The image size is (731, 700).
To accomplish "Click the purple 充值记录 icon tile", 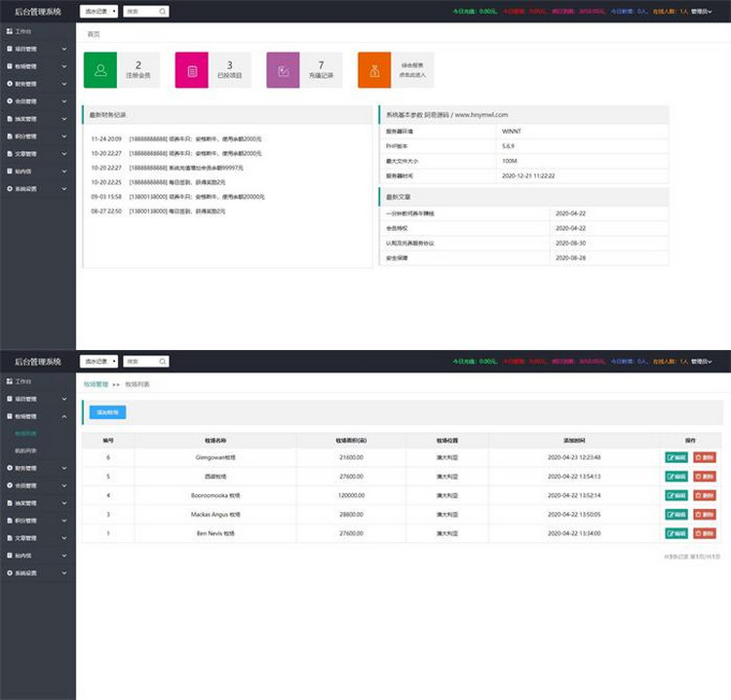I will coord(283,70).
